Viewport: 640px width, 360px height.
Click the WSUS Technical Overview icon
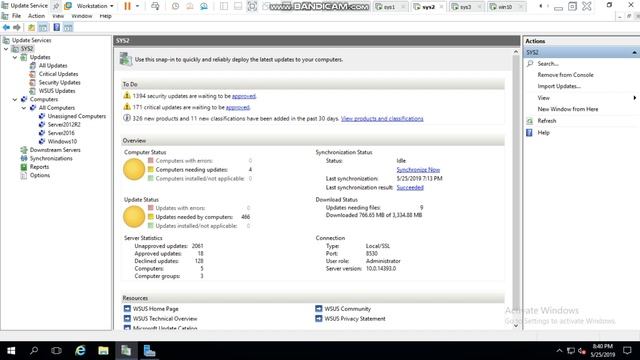(x=127, y=318)
